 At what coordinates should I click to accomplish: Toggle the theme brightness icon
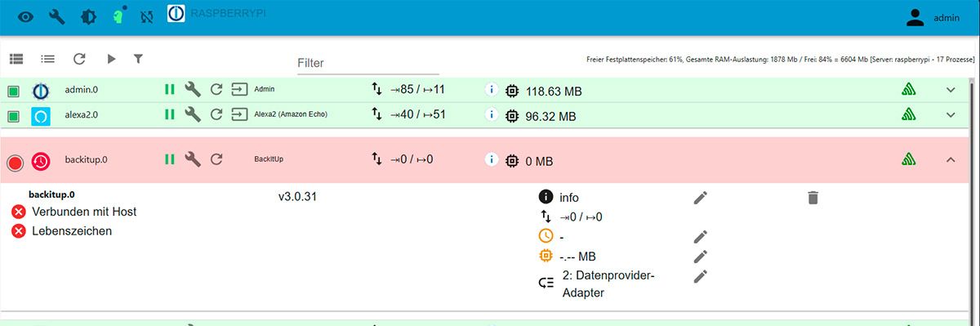coord(88,16)
